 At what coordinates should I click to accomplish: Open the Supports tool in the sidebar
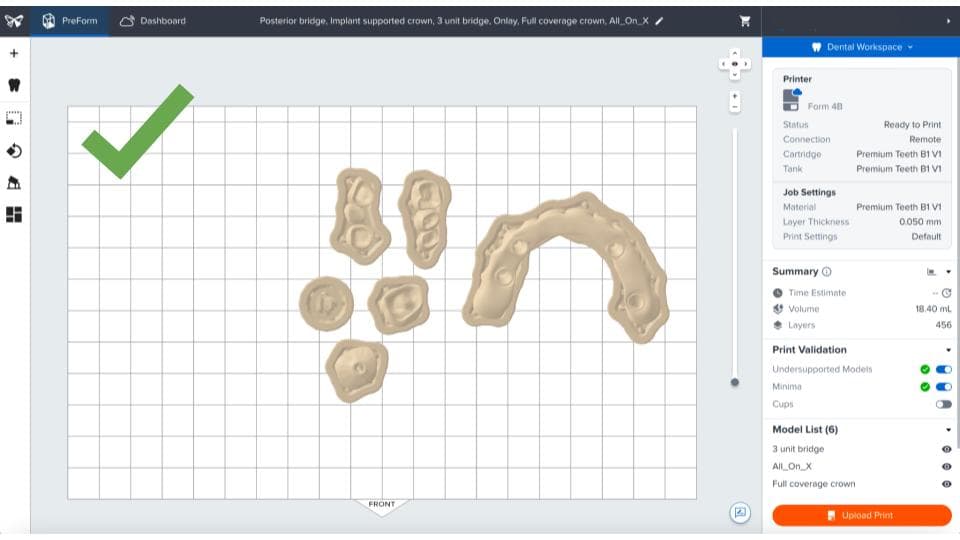click(14, 183)
